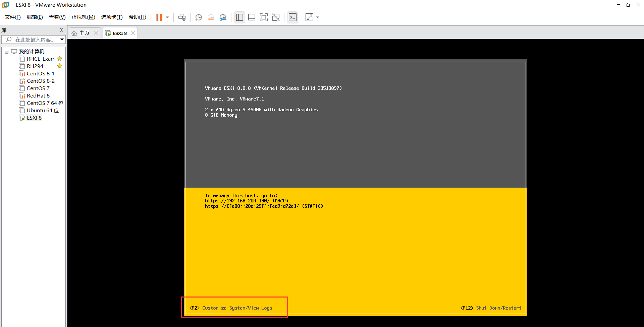Viewport: 644px width, 327px height.
Task: Open the 帮助(H) menu
Action: pos(138,17)
